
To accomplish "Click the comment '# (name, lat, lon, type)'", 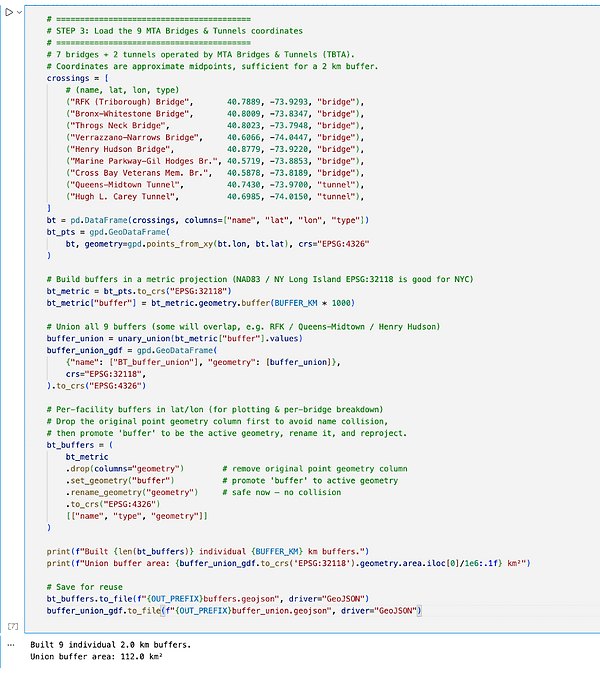I will 122,90.
